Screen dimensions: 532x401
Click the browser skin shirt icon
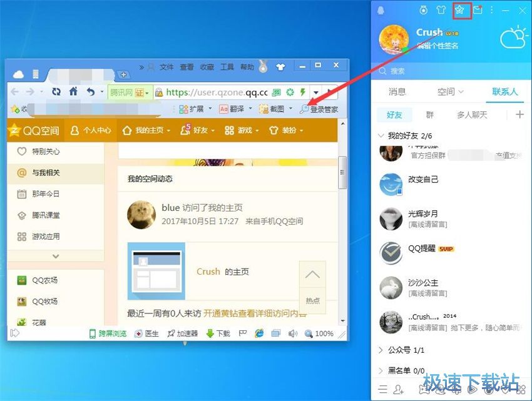tap(280, 67)
